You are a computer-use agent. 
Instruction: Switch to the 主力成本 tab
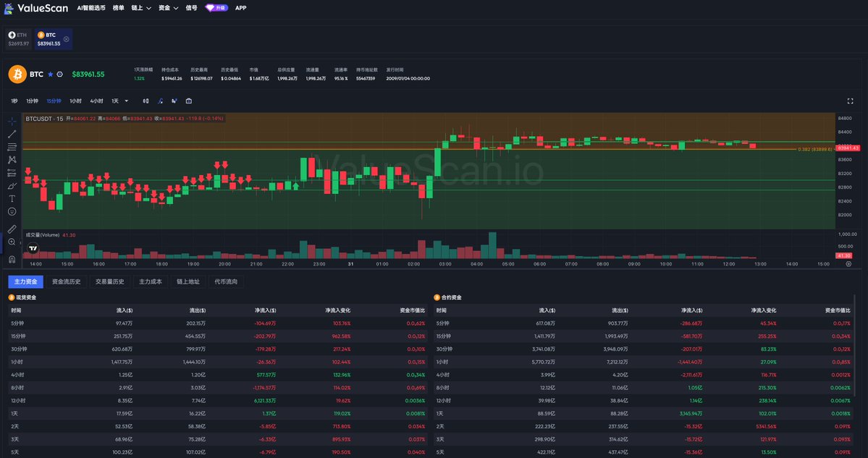(150, 281)
